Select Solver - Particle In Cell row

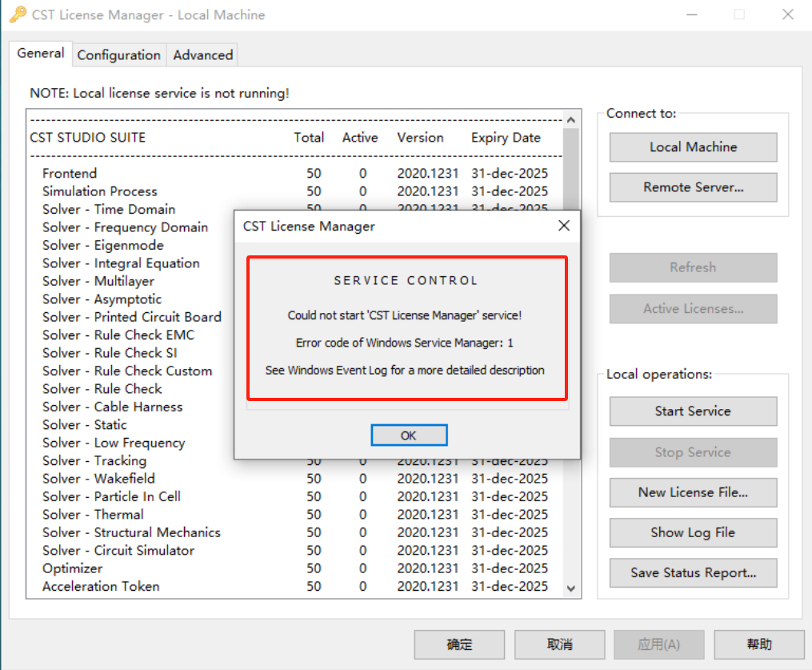295,496
